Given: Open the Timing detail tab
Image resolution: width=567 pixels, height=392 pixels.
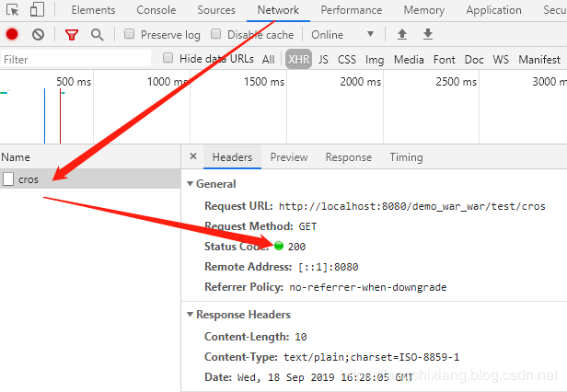Looking at the screenshot, I should pyautogui.click(x=406, y=157).
